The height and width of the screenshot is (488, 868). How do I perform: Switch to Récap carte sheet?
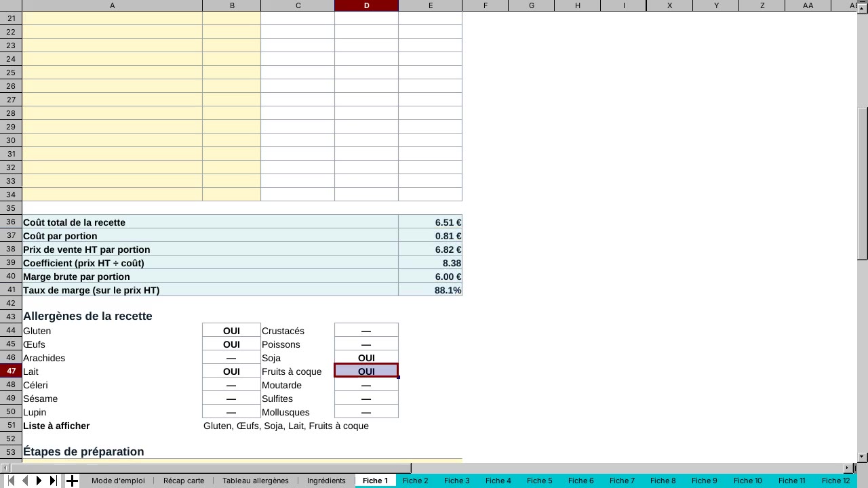pyautogui.click(x=184, y=481)
